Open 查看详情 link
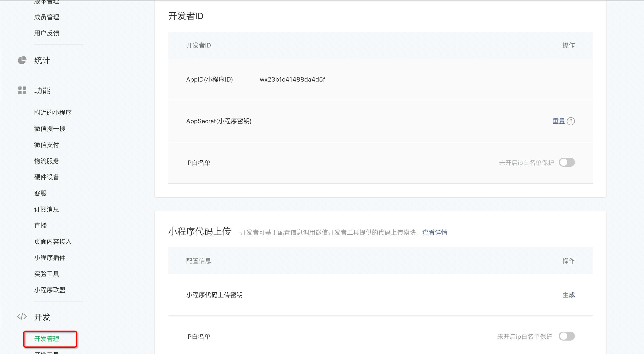The height and width of the screenshot is (354, 644). (x=434, y=232)
